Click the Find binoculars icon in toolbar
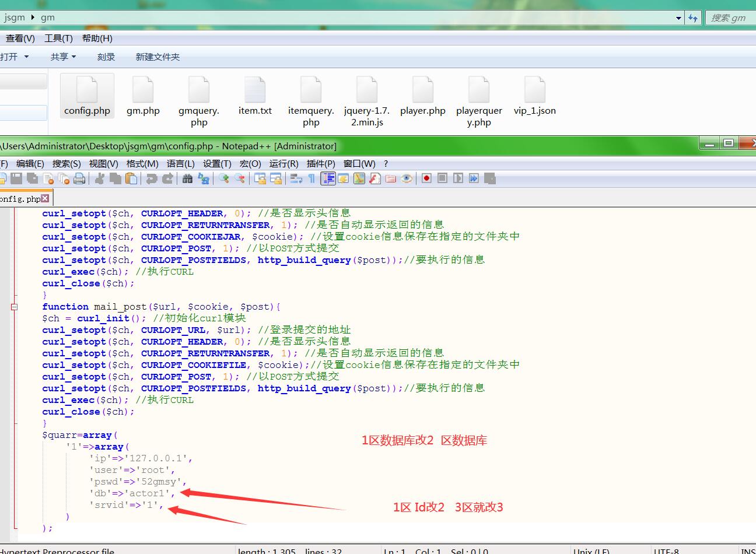Image resolution: width=756 pixels, height=554 pixels. point(187,178)
